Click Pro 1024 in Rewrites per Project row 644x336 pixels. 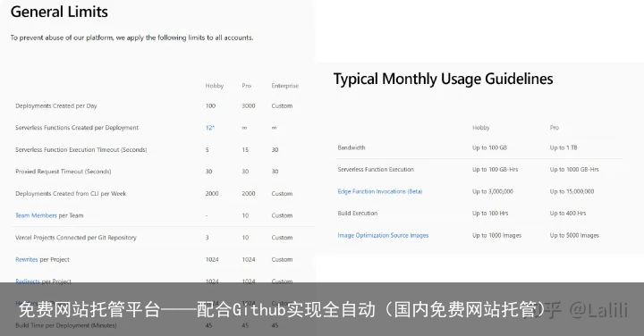click(249, 259)
